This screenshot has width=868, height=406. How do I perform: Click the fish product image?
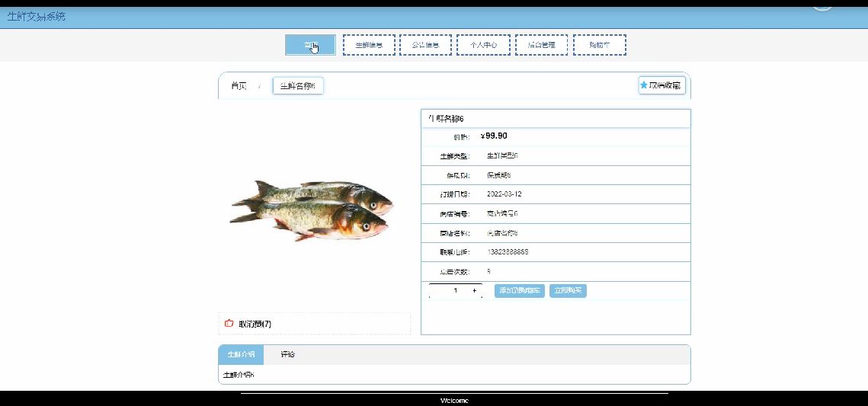(312, 211)
